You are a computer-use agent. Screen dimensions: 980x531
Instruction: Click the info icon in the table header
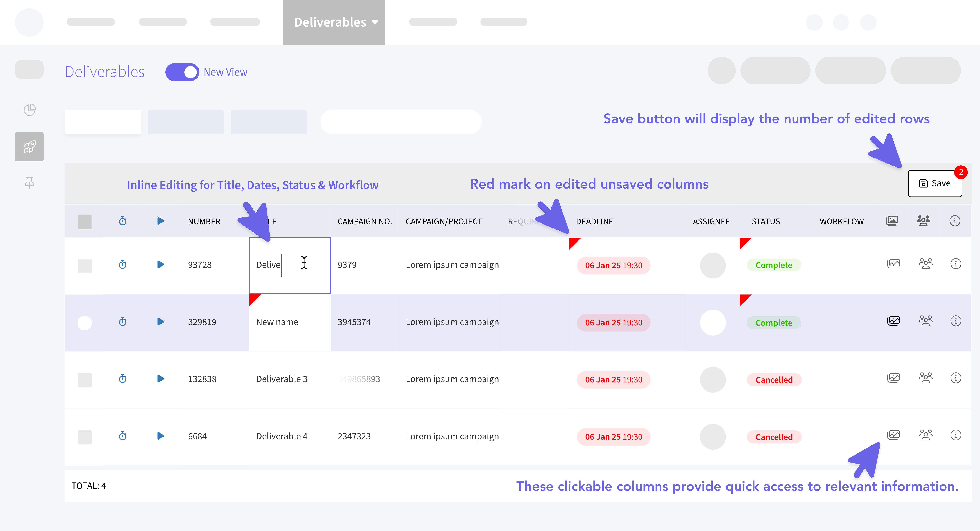(x=954, y=221)
